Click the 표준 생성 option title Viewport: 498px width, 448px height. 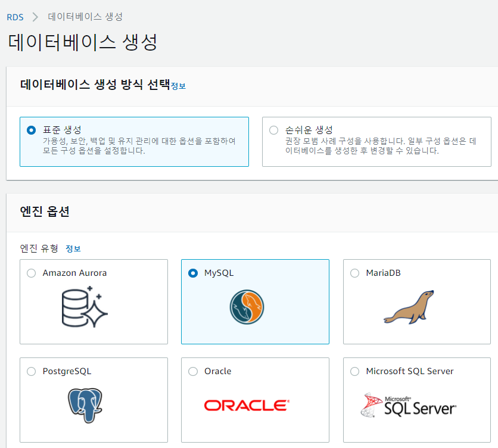tap(62, 130)
